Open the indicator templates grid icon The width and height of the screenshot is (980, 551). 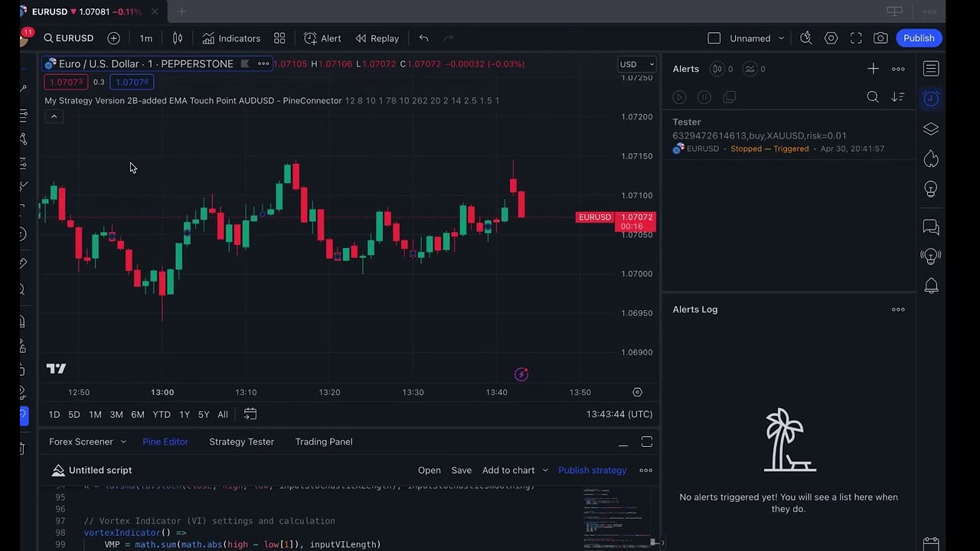[x=279, y=38]
